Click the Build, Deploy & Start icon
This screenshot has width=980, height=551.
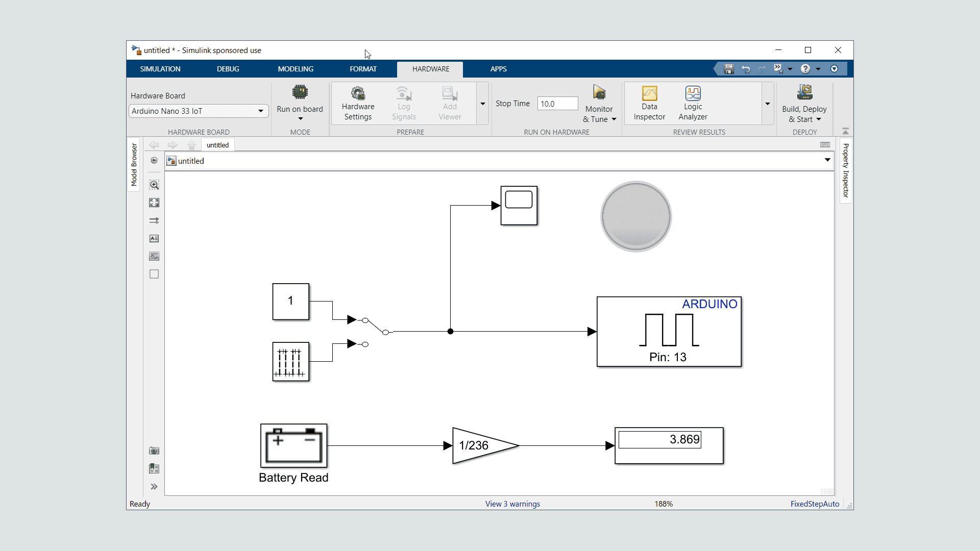pyautogui.click(x=804, y=93)
